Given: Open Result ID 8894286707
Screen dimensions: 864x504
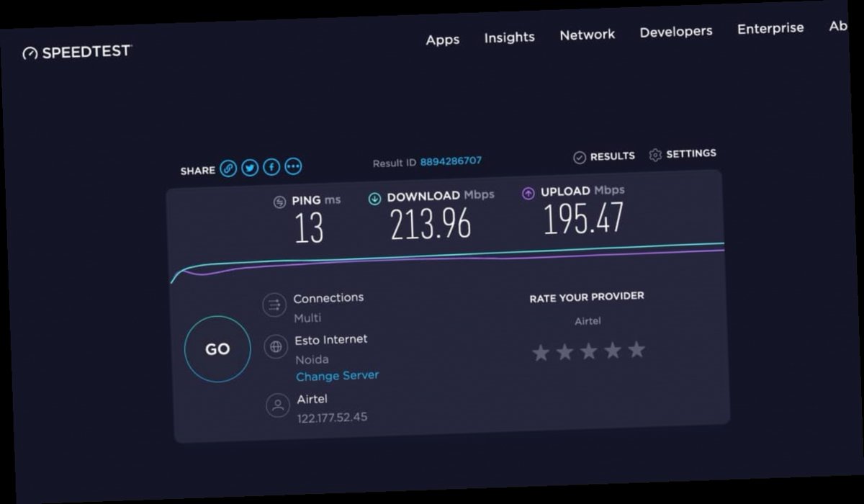Looking at the screenshot, I should 451,161.
